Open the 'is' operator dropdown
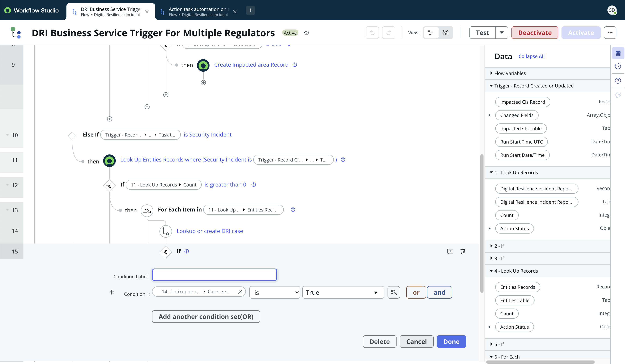625x364 pixels. tap(275, 292)
